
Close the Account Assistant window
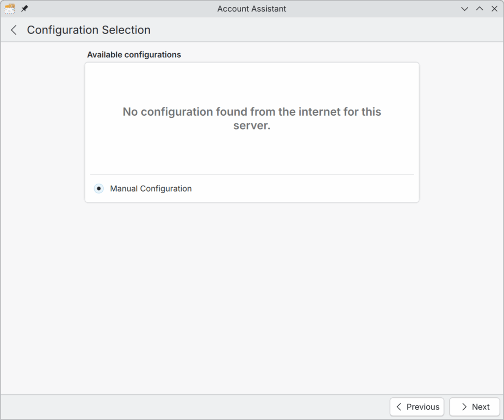[x=494, y=9]
